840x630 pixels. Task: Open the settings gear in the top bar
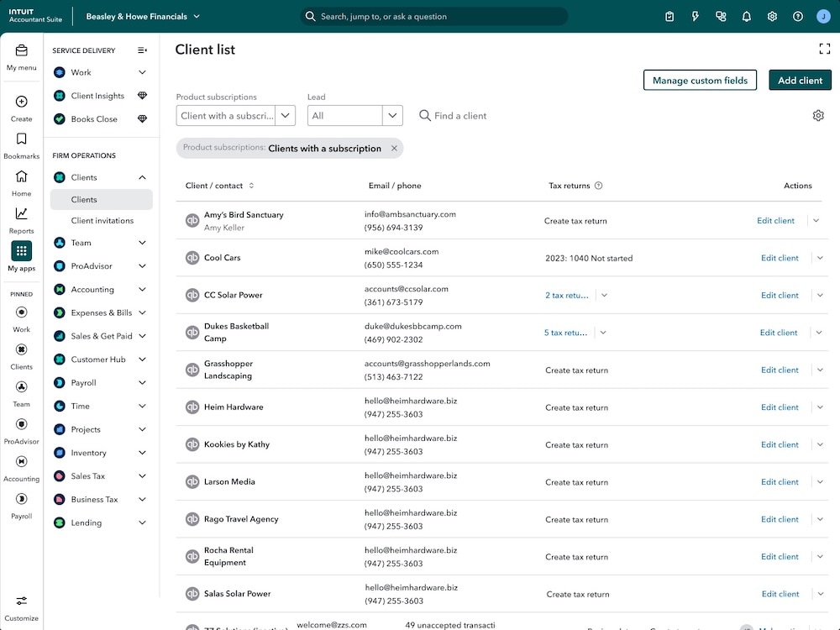pos(772,16)
